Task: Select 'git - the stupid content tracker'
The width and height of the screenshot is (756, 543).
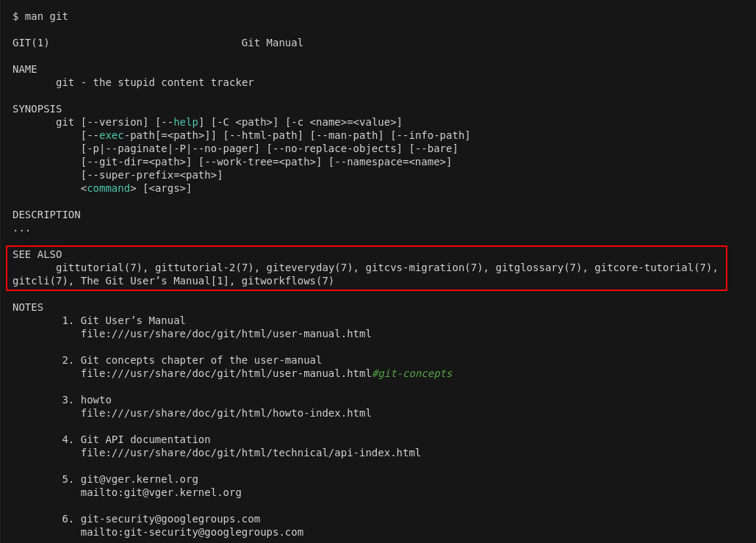Action: (155, 82)
